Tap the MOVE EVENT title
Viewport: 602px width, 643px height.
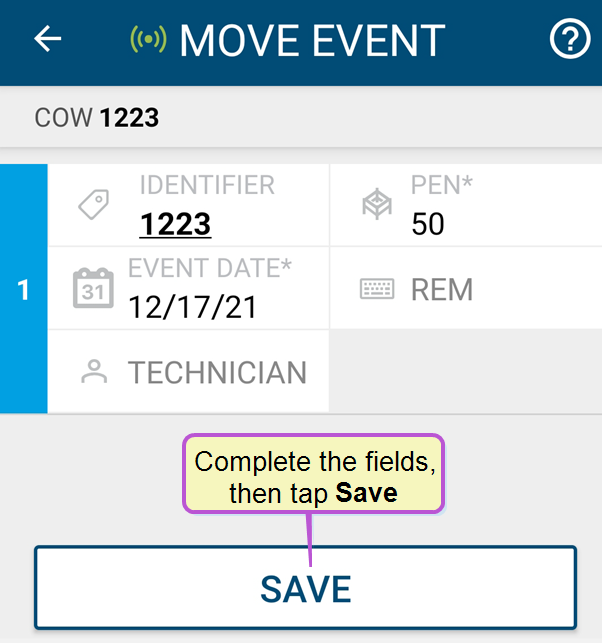(x=312, y=40)
